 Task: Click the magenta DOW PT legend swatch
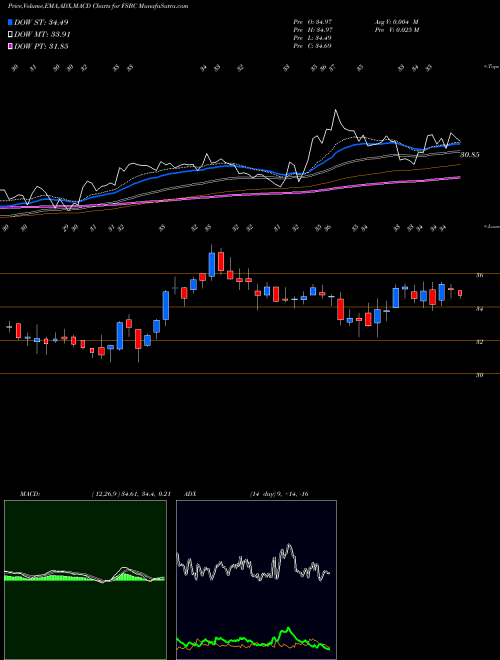pos(11,46)
